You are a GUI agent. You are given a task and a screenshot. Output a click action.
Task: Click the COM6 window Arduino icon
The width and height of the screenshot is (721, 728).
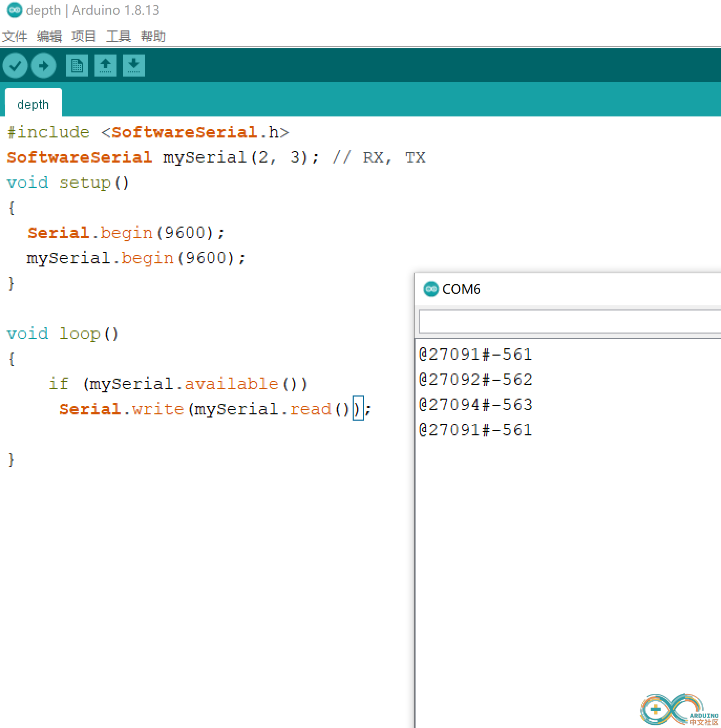tap(431, 289)
